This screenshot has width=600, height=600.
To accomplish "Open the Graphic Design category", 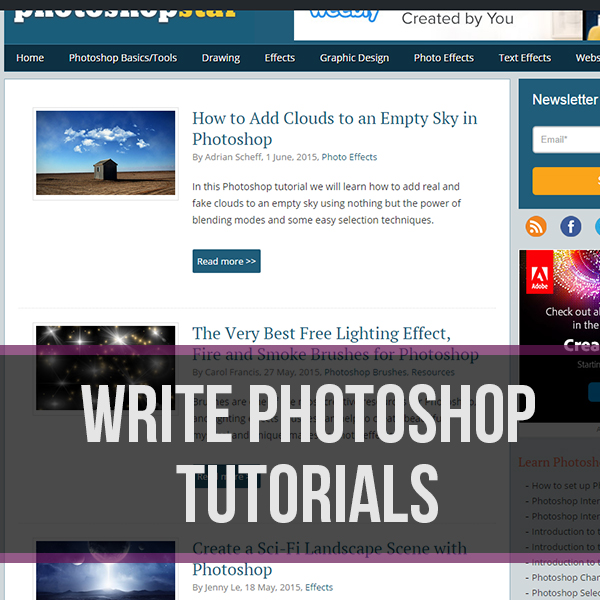I will 354,58.
